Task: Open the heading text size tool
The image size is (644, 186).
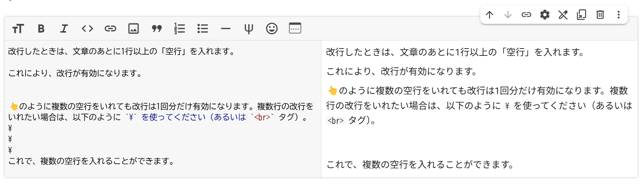Action: coord(18,28)
